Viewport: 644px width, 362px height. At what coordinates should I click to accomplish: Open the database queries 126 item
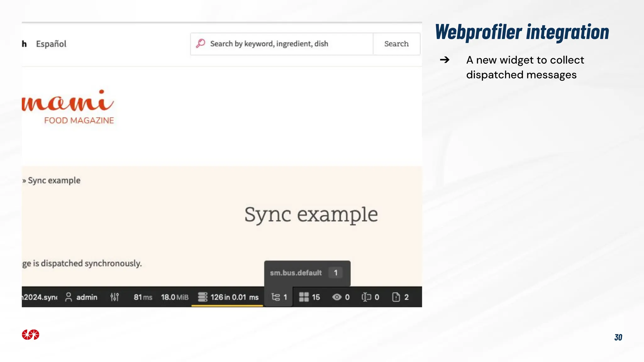[x=228, y=297]
